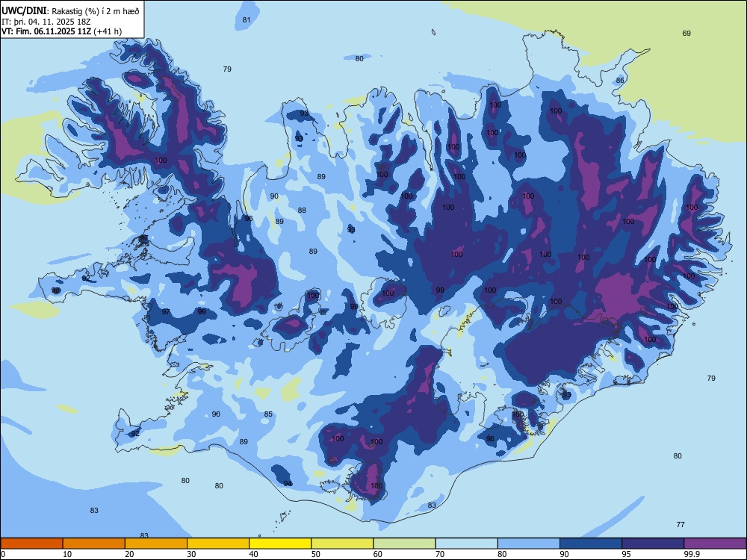
Task: Click the orange 10–20 legend swatch
Action: pos(94,544)
